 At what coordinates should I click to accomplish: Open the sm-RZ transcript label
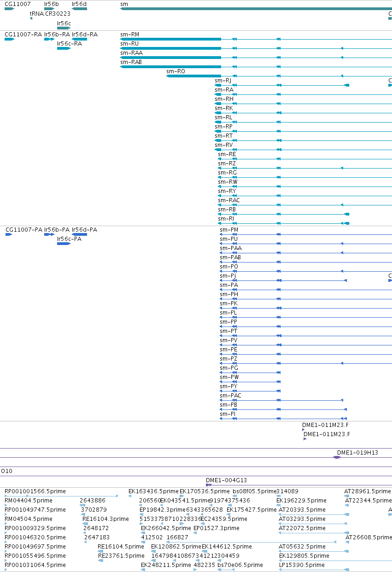coord(227,163)
